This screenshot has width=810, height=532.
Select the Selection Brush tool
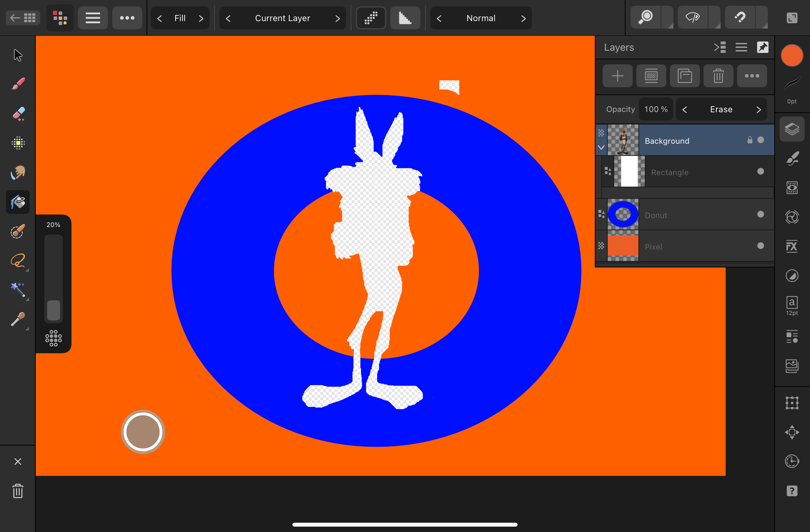(x=18, y=231)
